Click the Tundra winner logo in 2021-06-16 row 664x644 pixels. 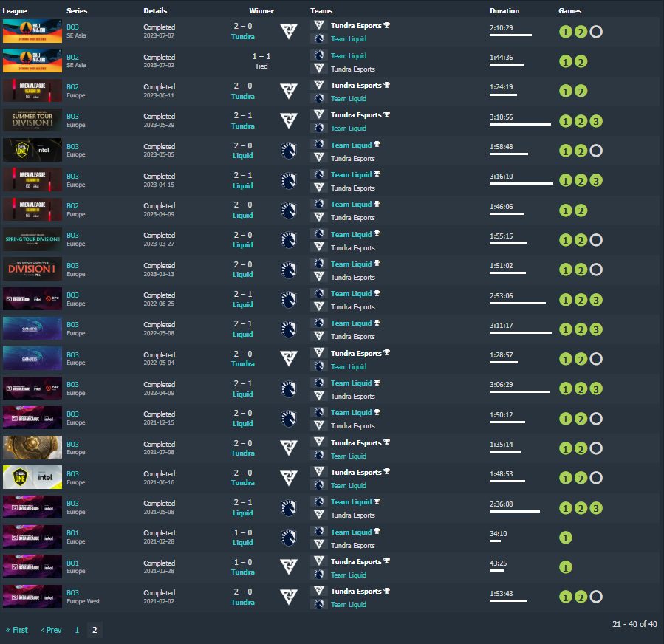click(x=288, y=478)
